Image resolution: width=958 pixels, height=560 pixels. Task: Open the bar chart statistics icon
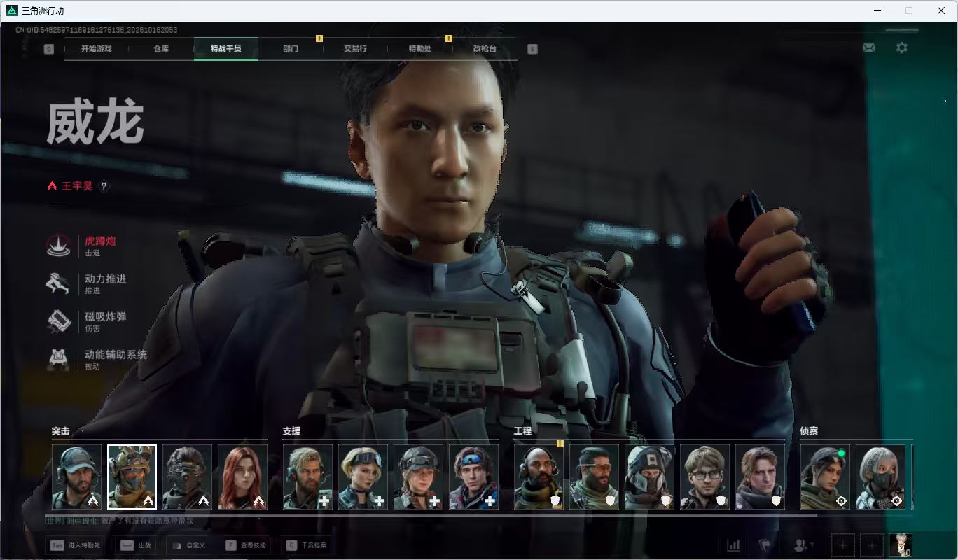(733, 545)
